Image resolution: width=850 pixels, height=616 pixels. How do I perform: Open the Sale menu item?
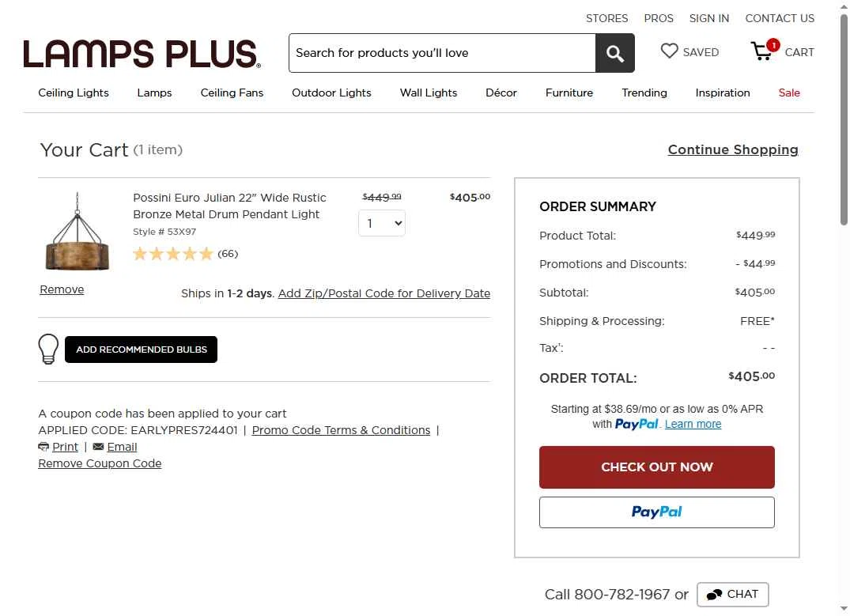click(789, 93)
